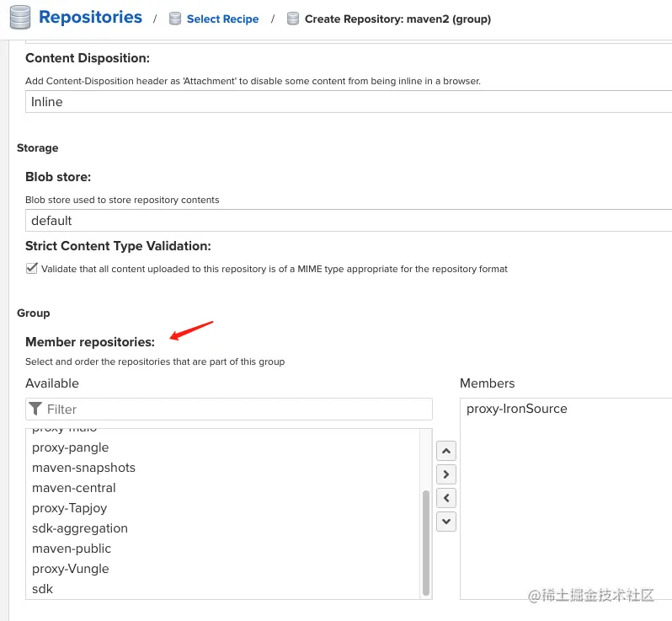
Task: Select proxy-Vungle in the Available list
Action: 71,569
